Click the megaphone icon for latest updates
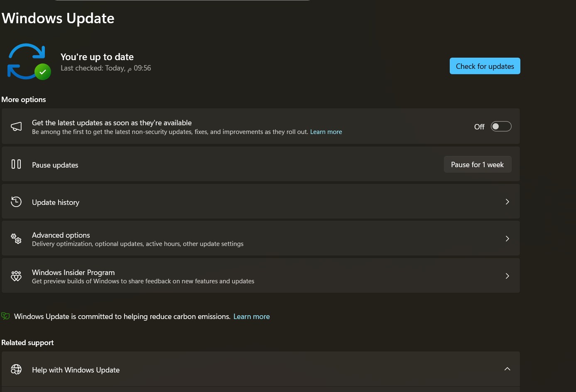The width and height of the screenshot is (576, 392). click(x=16, y=127)
